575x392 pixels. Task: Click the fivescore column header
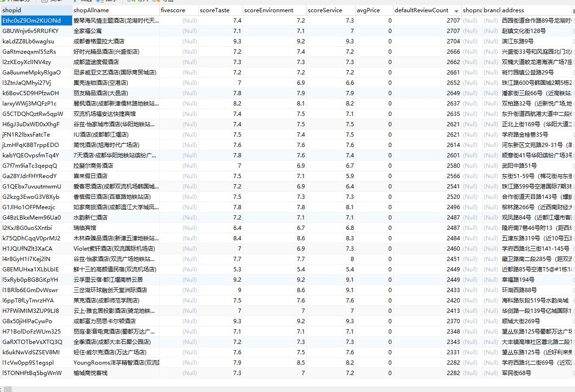(x=178, y=10)
